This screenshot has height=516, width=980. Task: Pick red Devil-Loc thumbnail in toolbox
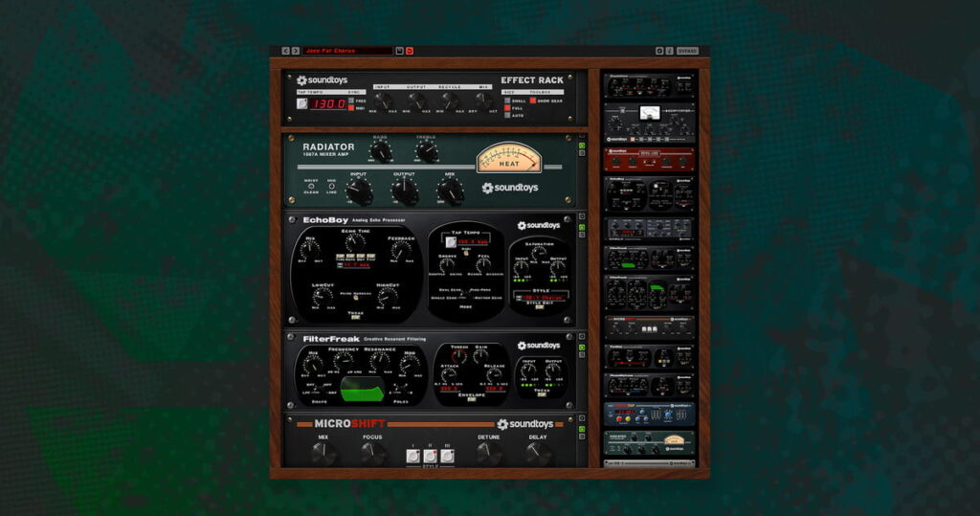point(650,160)
